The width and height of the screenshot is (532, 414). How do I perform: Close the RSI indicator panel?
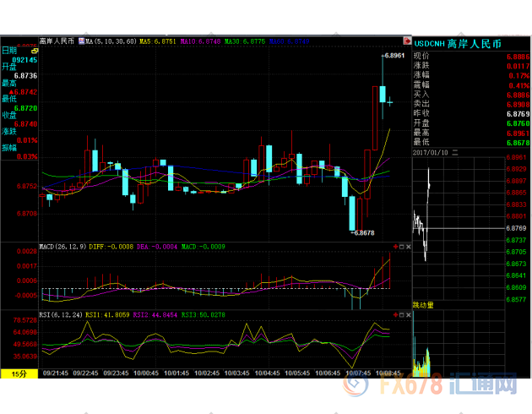406,314
